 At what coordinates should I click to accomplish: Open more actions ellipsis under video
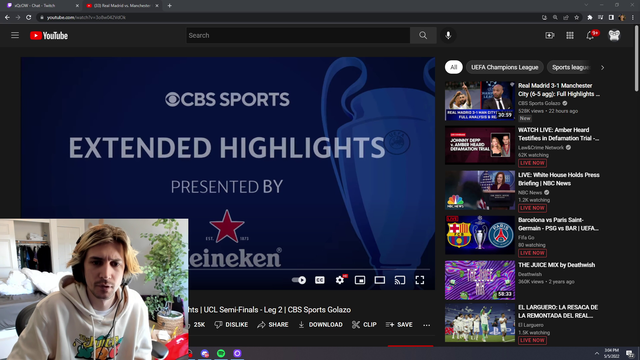coord(427,325)
